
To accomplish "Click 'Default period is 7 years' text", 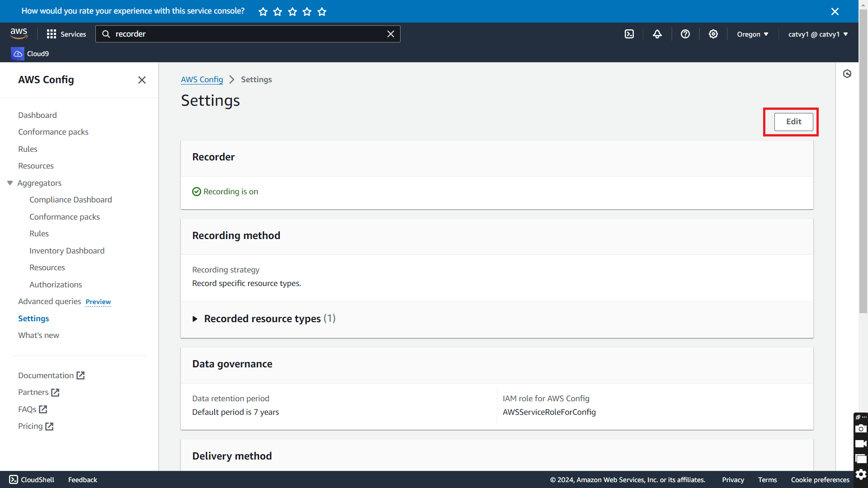I will point(236,412).
